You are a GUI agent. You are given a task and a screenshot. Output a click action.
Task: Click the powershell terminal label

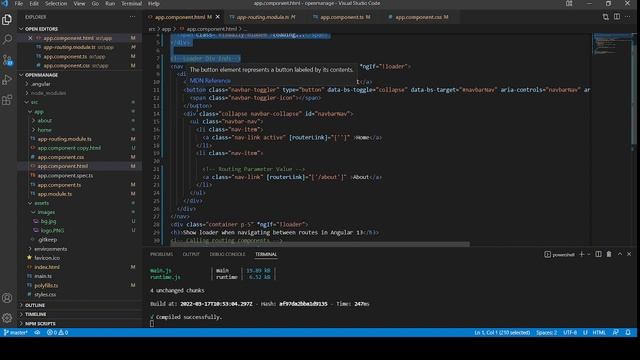(560, 255)
